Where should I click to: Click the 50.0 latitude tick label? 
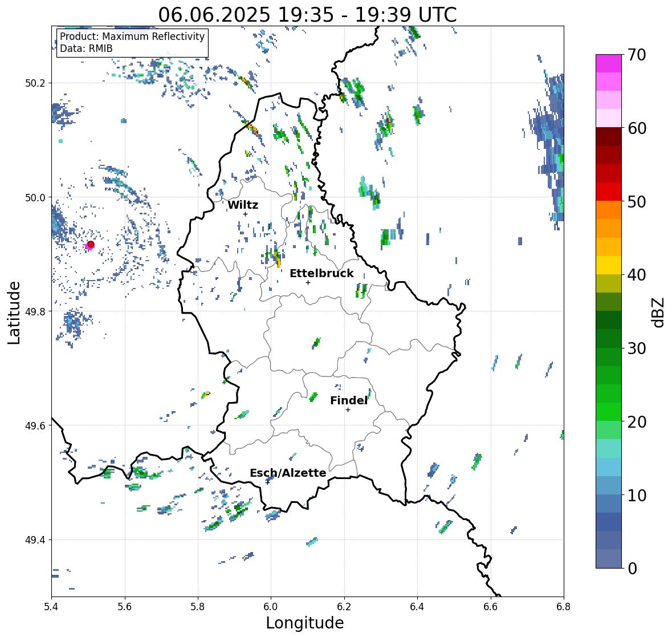click(x=35, y=197)
